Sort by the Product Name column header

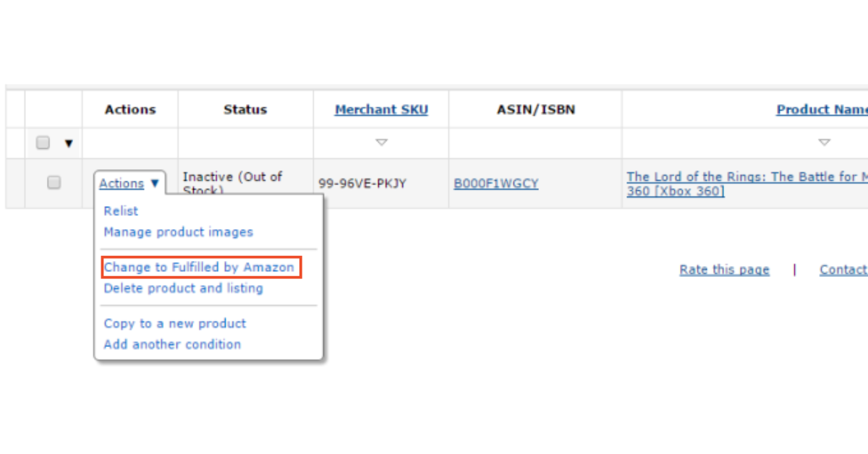tap(821, 110)
